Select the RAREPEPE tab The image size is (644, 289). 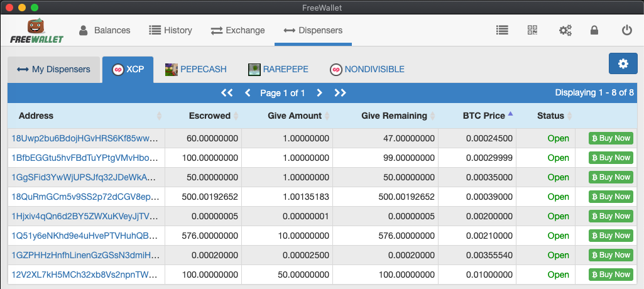coord(278,69)
